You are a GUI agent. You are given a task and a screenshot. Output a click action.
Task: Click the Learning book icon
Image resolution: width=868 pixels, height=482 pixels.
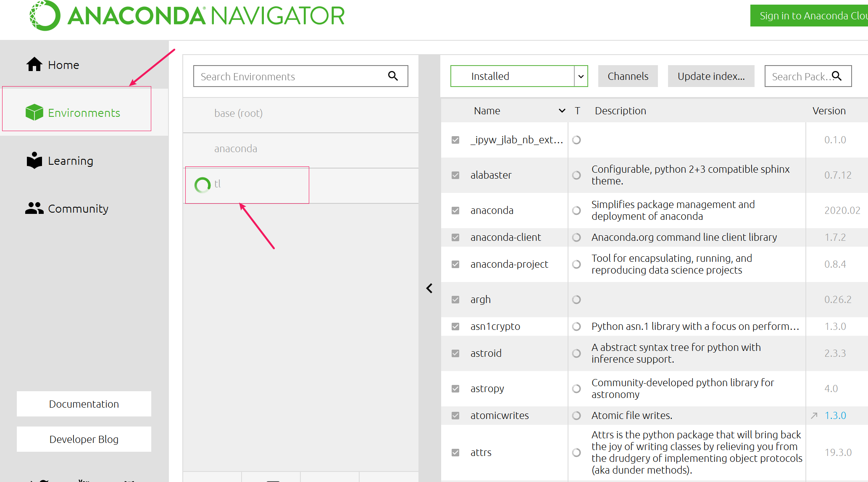pos(34,161)
